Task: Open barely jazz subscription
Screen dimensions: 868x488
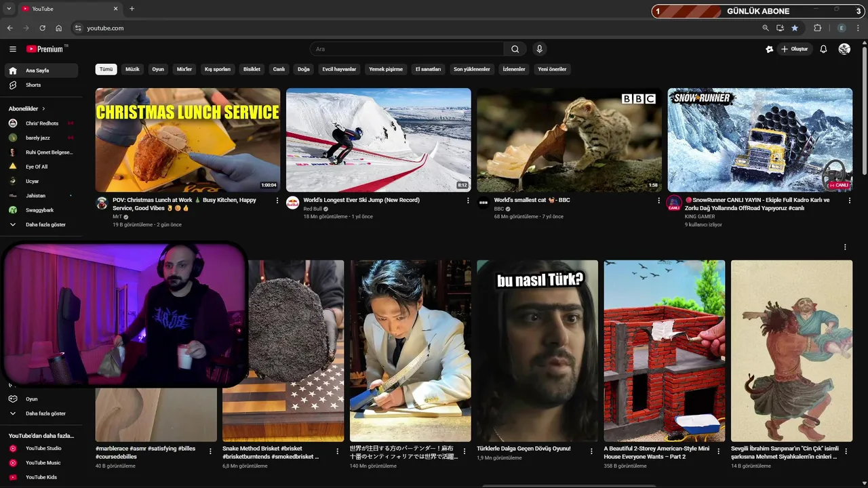Action: click(41, 138)
